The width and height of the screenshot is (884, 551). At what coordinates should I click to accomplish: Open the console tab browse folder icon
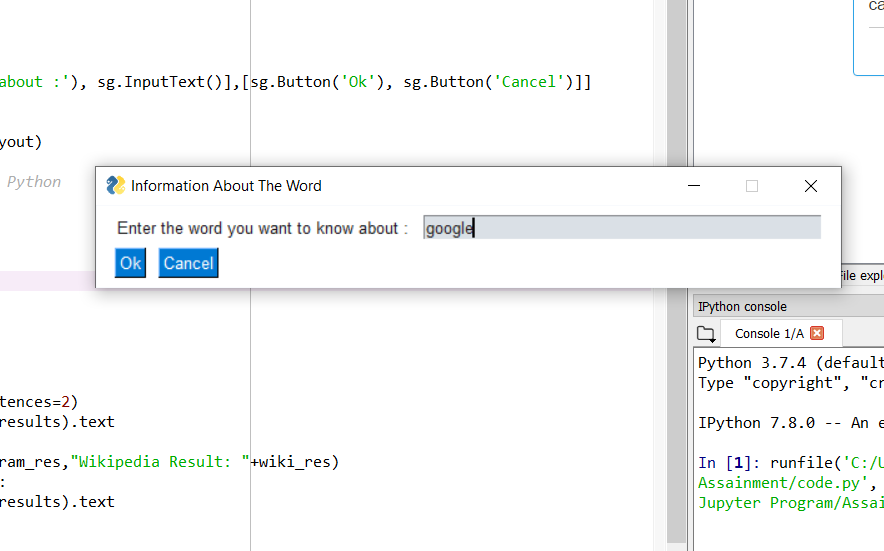click(x=706, y=334)
